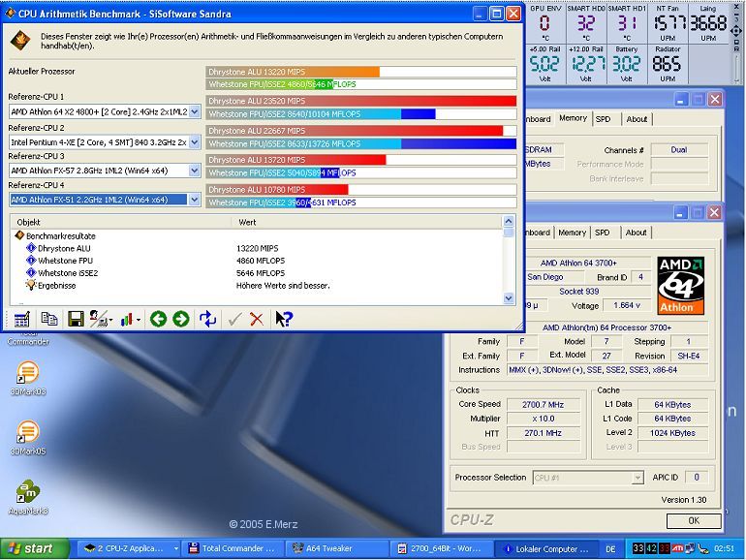746x560 pixels.
Task: Click the DE language indicator in taskbar
Action: point(610,549)
